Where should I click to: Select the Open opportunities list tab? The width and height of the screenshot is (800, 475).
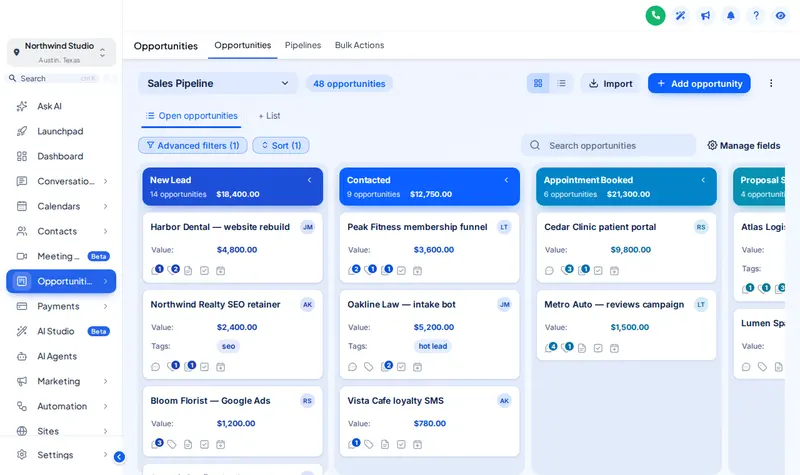(191, 116)
